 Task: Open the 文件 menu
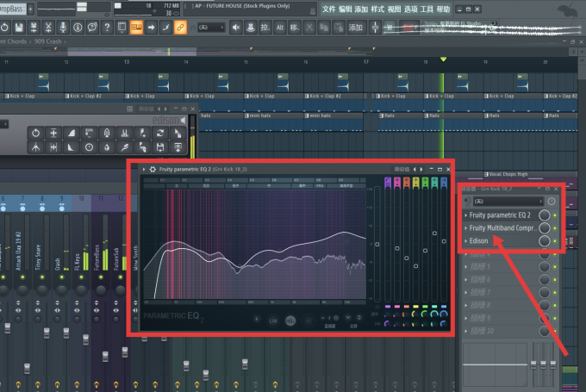(x=328, y=9)
